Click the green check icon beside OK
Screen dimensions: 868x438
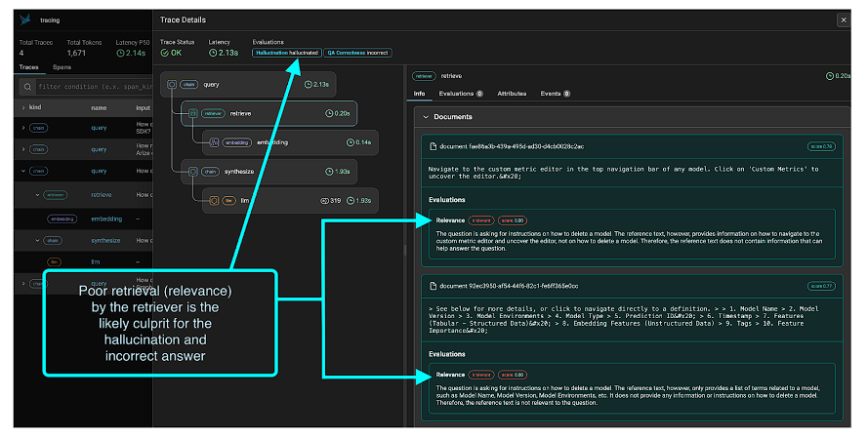click(x=164, y=53)
